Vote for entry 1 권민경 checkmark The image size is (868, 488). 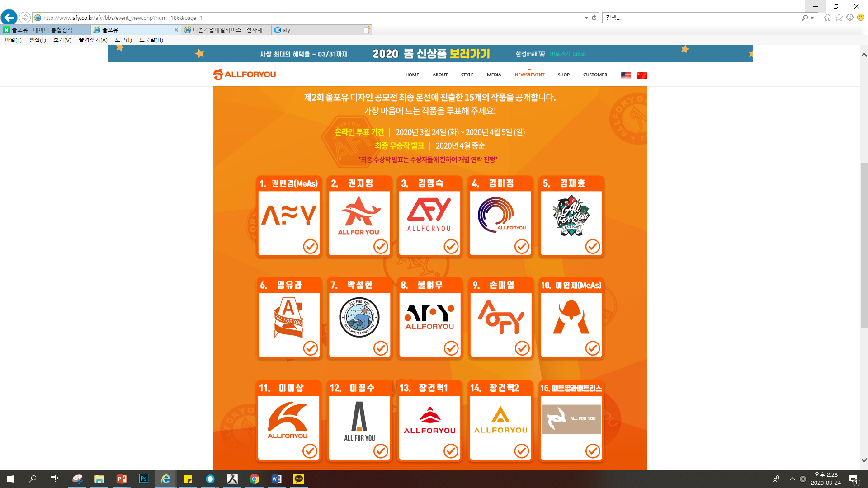click(310, 246)
